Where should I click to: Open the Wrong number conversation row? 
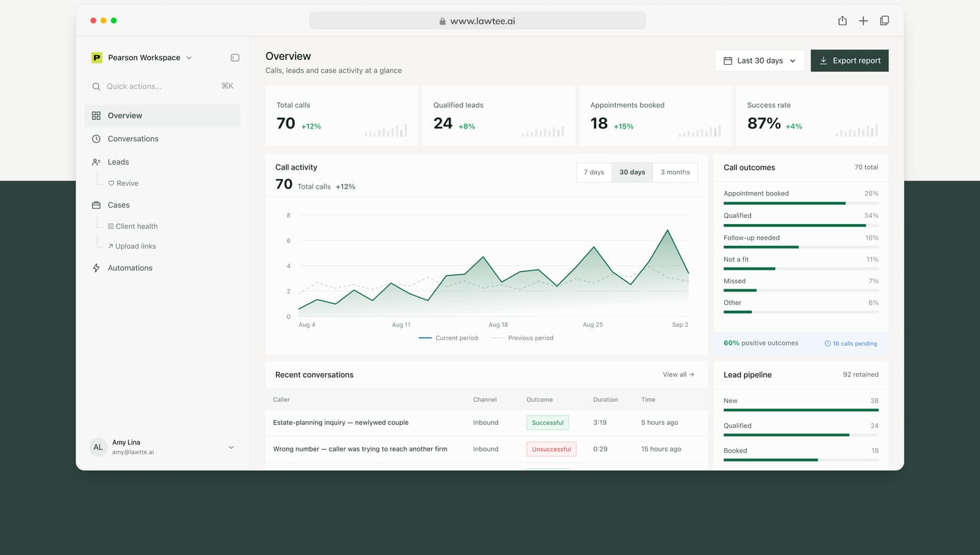tap(487, 449)
